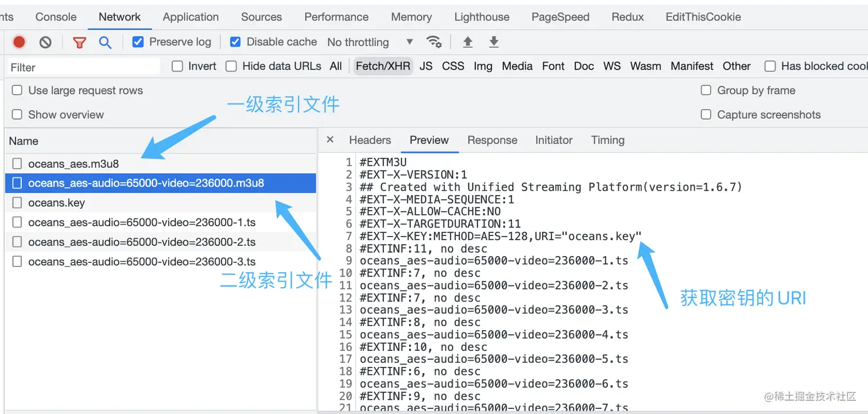Open the PageSpeed tab
Viewport: 868px width, 414px height.
tap(560, 17)
